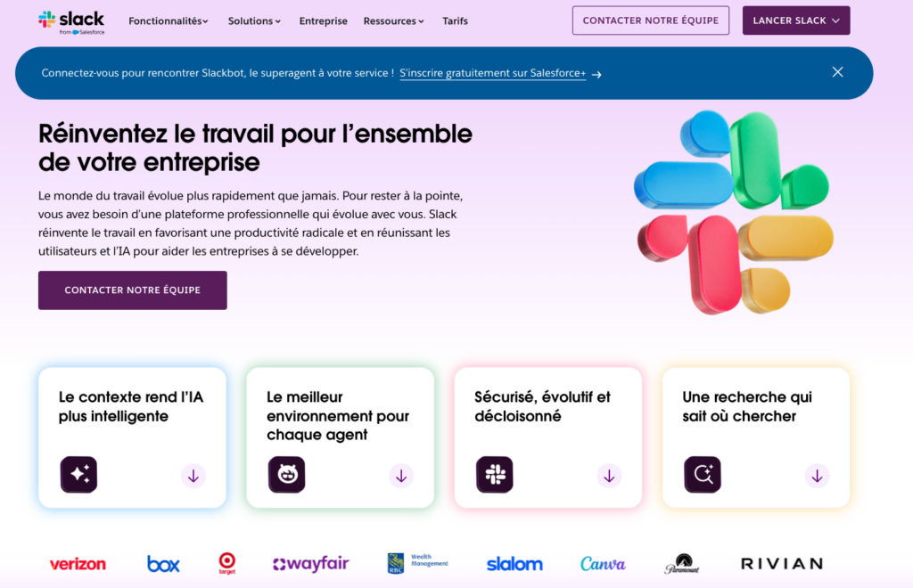Open the Fonctionnalités dropdown menu
Image resolution: width=913 pixels, height=588 pixels.
[x=168, y=20]
